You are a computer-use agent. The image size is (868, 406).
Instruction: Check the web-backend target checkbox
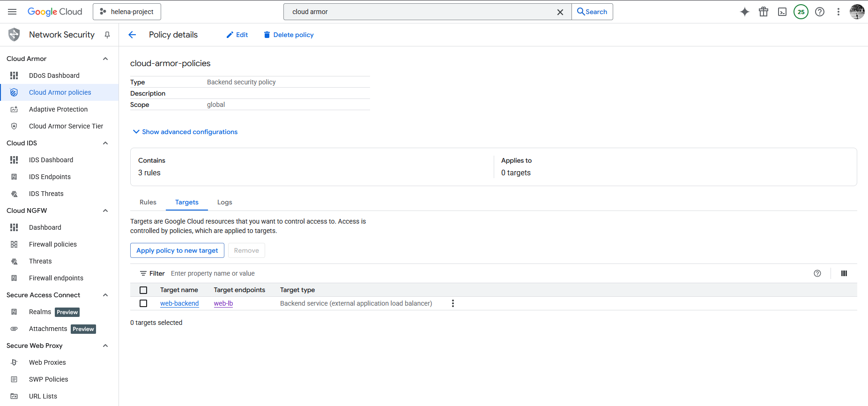pos(143,303)
